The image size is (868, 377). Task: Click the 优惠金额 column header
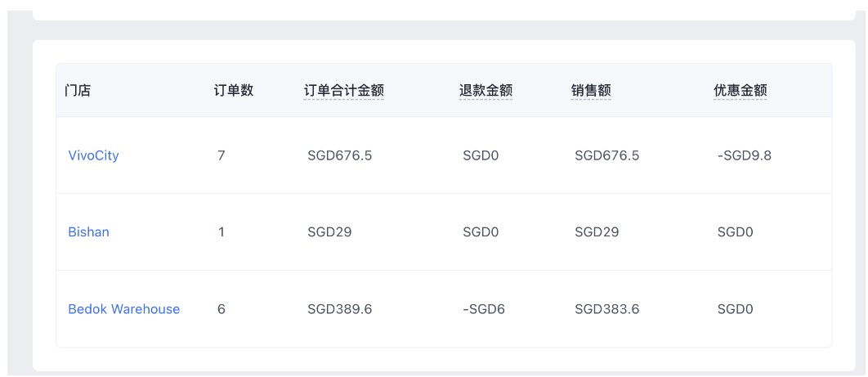740,90
